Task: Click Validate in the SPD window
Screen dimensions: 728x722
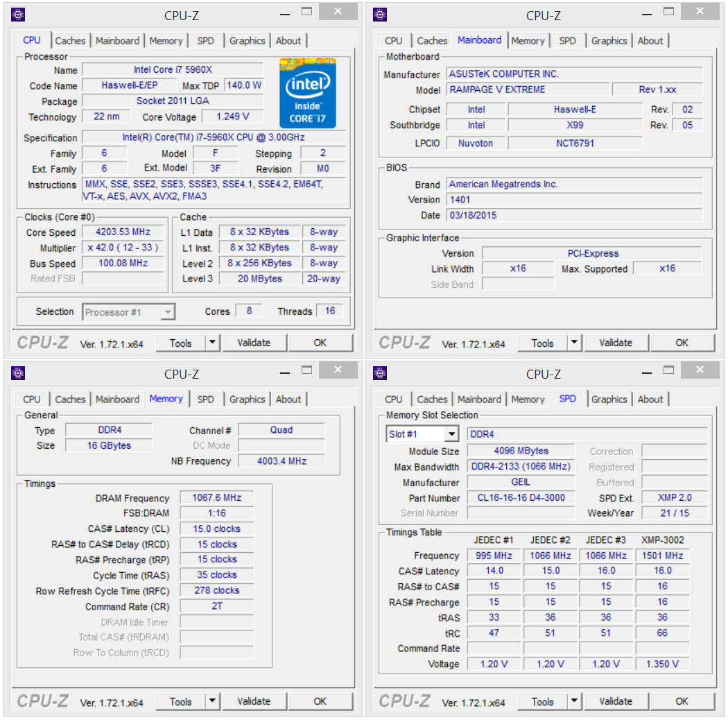Action: (616, 701)
